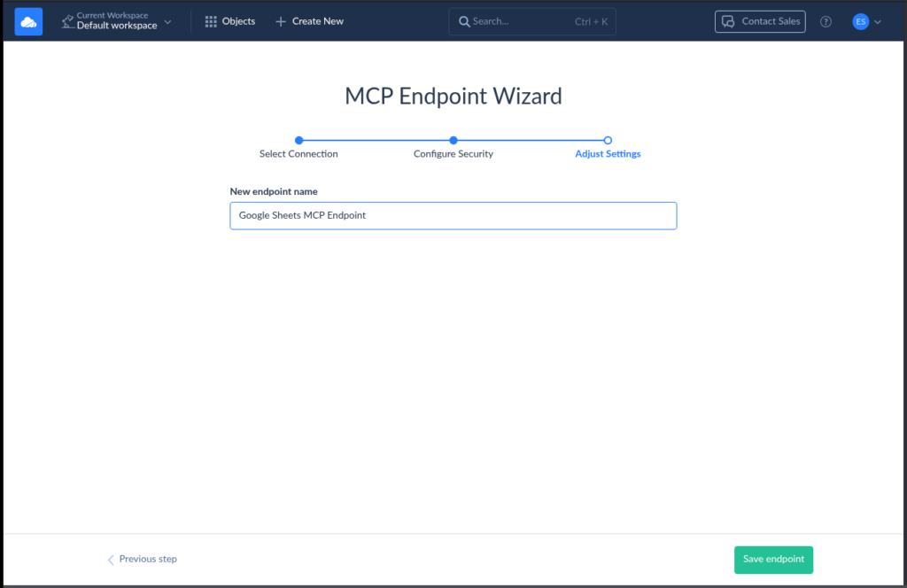Image resolution: width=907 pixels, height=588 pixels.
Task: Open the user account menu chevron
Action: click(x=878, y=21)
